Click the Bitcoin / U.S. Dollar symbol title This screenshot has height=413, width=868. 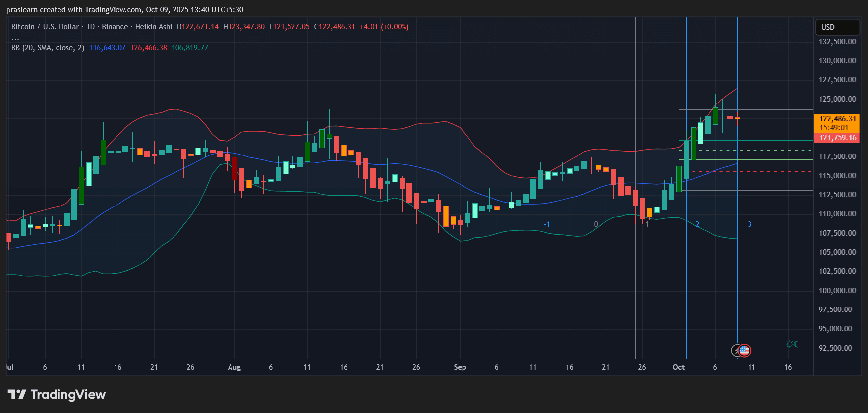click(45, 27)
